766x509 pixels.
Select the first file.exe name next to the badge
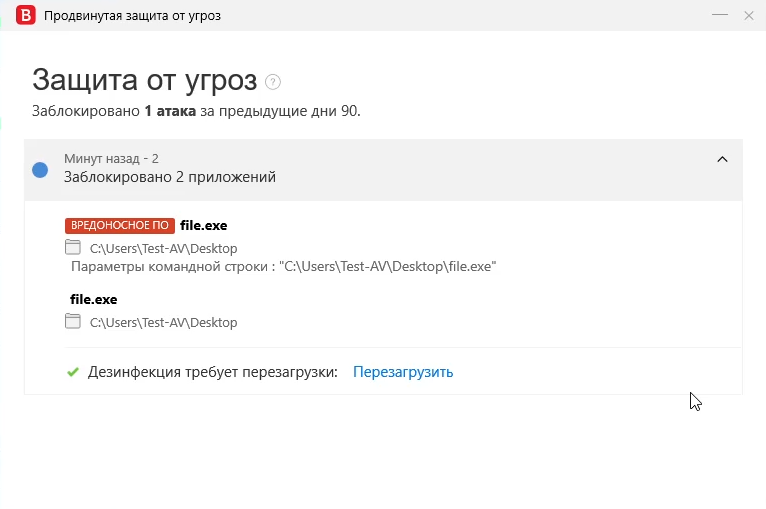(x=204, y=226)
